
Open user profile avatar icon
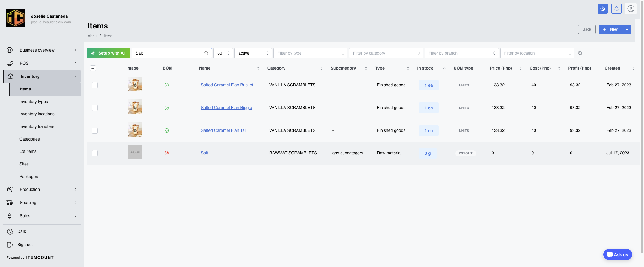(631, 9)
